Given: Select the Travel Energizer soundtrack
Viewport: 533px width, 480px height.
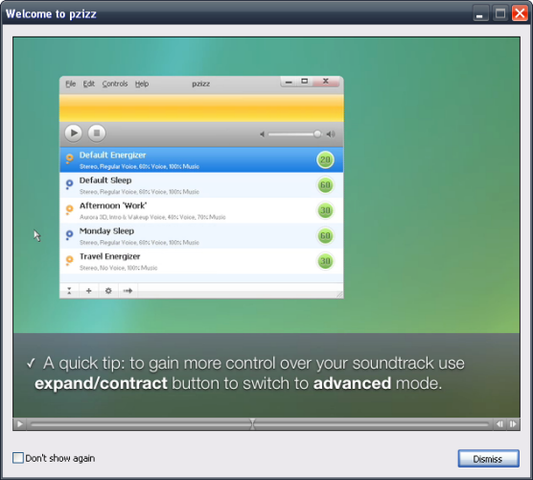Looking at the screenshot, I should (x=201, y=261).
